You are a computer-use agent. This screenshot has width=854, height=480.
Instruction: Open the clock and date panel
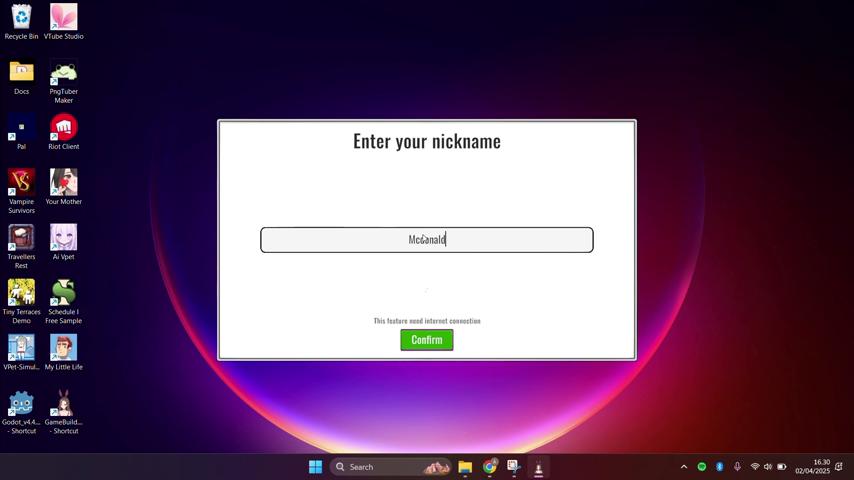point(813,467)
